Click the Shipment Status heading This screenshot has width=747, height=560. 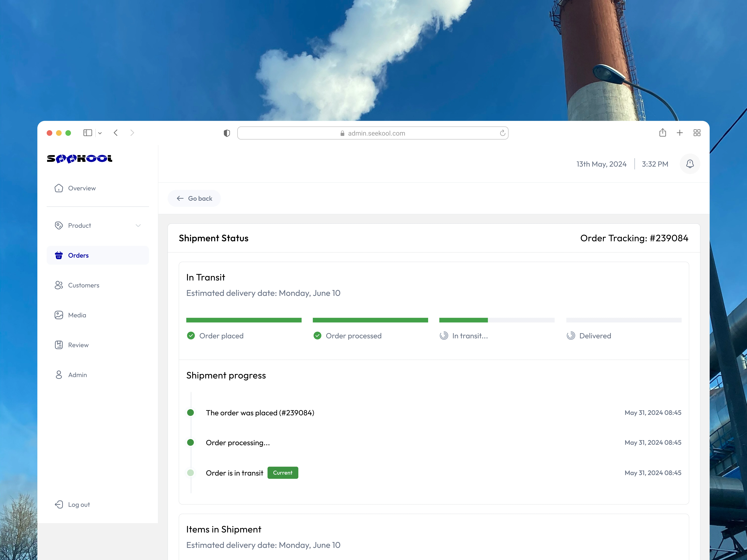point(214,238)
